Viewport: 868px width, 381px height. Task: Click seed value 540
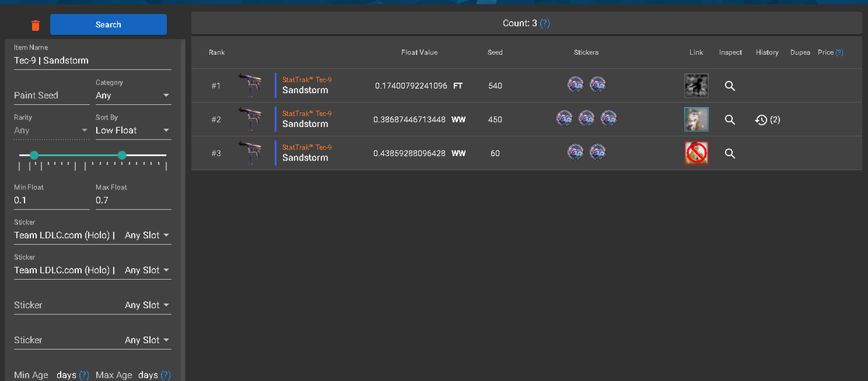(x=495, y=86)
